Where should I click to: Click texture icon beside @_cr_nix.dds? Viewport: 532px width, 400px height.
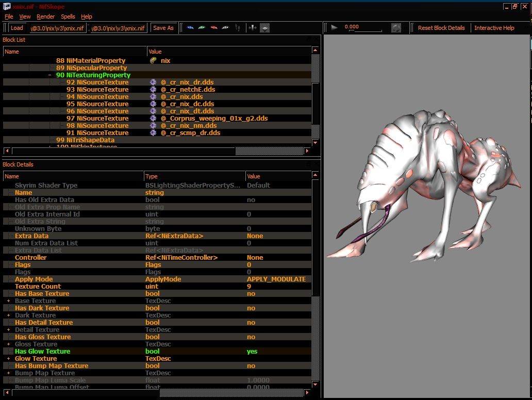click(x=153, y=97)
